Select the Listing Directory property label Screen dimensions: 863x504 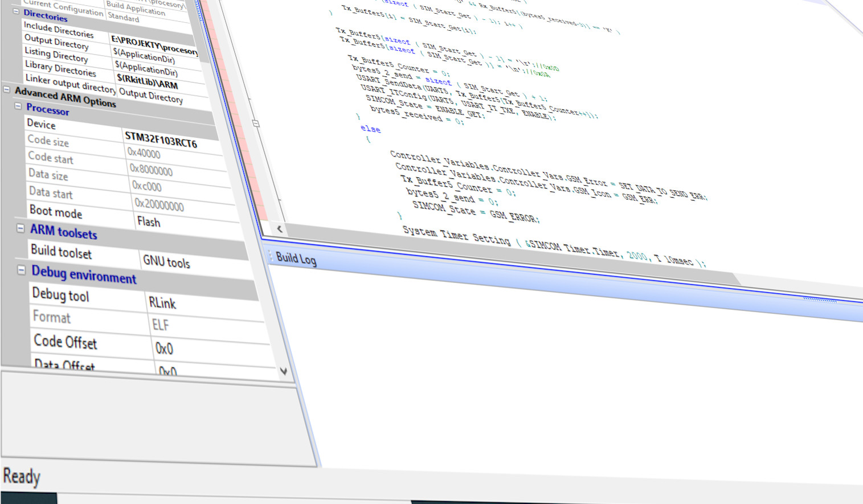[x=56, y=54]
